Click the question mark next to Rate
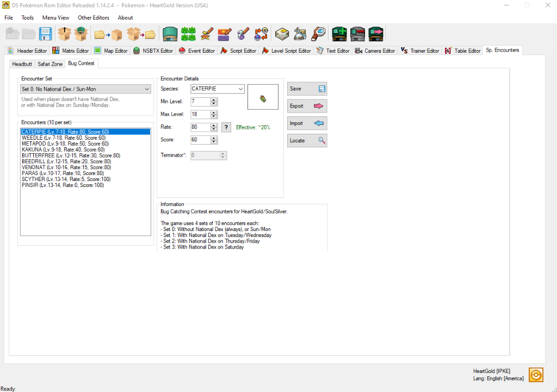Screen dimensions: 557x392 tap(226, 127)
